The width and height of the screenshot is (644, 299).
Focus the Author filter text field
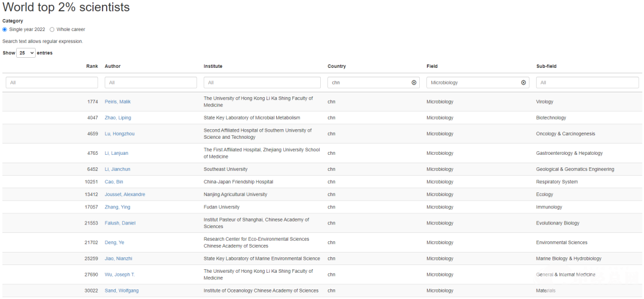tap(151, 83)
